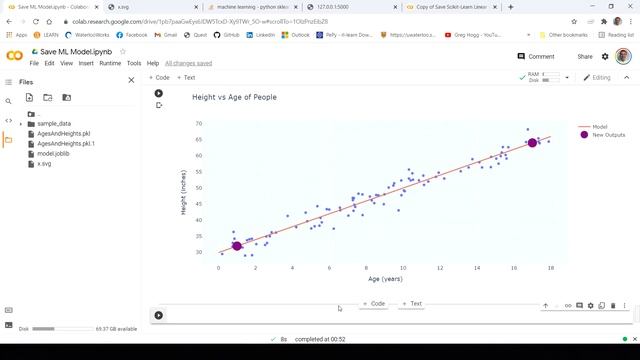Click refresh files folder icon
This screenshot has width=640, height=360.
click(x=48, y=98)
